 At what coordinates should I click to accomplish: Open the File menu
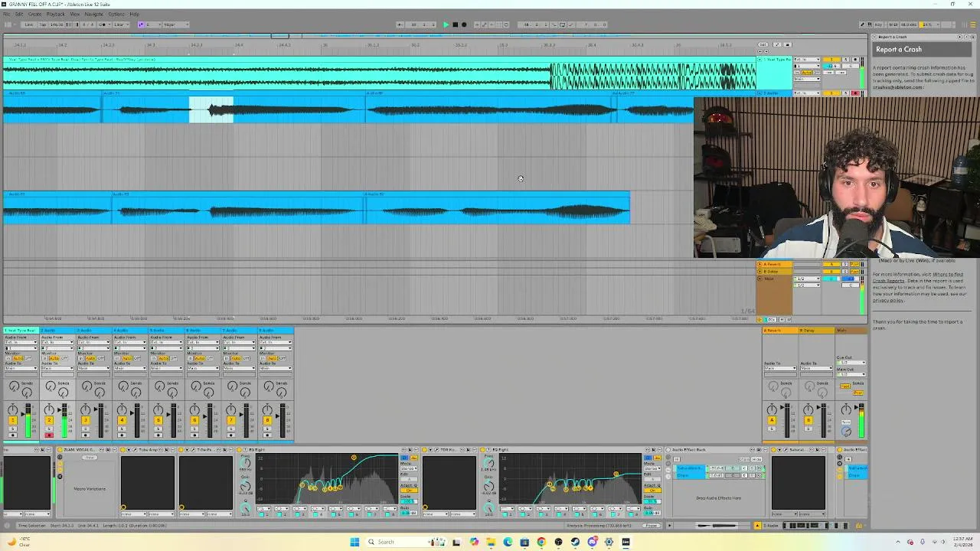(x=7, y=14)
